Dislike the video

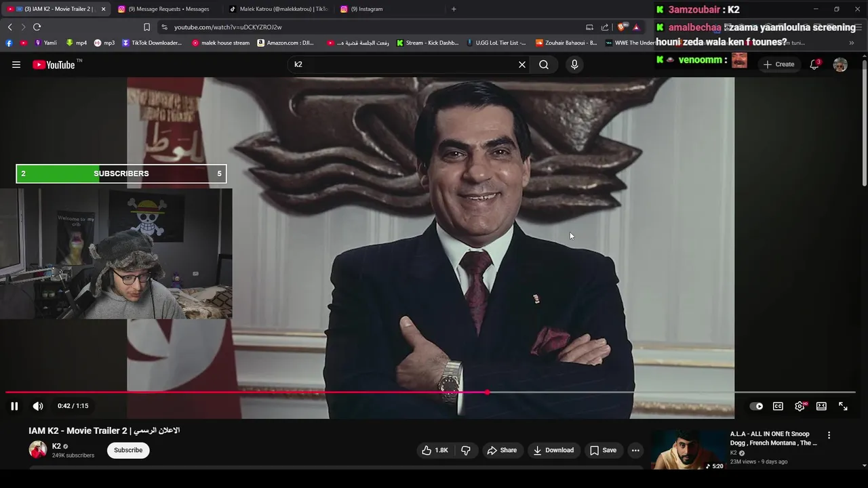466,450
